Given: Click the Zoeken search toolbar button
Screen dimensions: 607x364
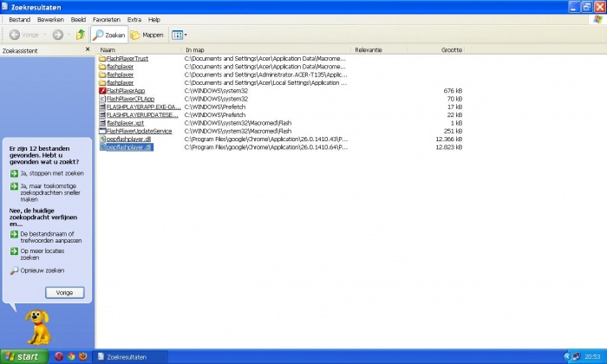Looking at the screenshot, I should pyautogui.click(x=109, y=35).
